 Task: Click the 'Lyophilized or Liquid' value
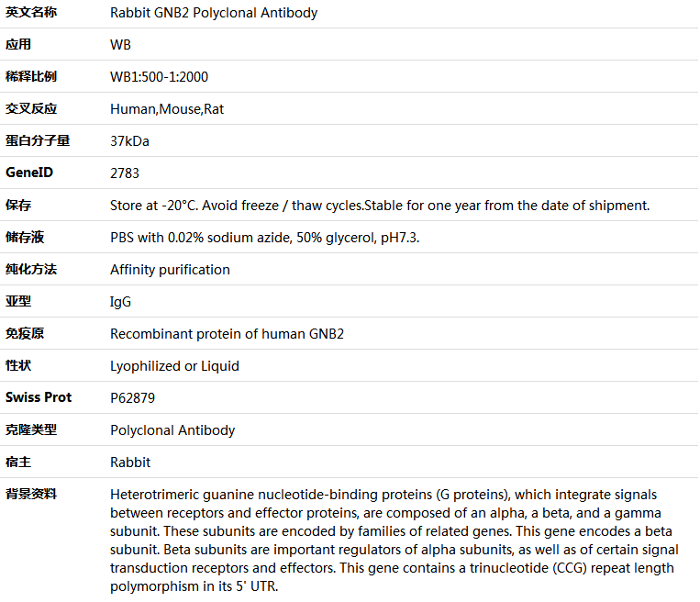click(x=174, y=366)
